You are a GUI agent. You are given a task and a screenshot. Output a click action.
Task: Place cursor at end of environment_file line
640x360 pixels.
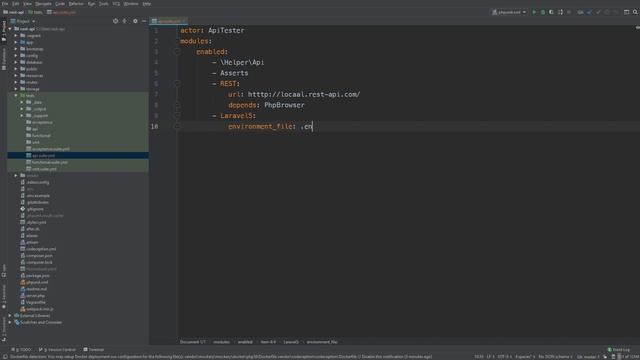pos(313,127)
